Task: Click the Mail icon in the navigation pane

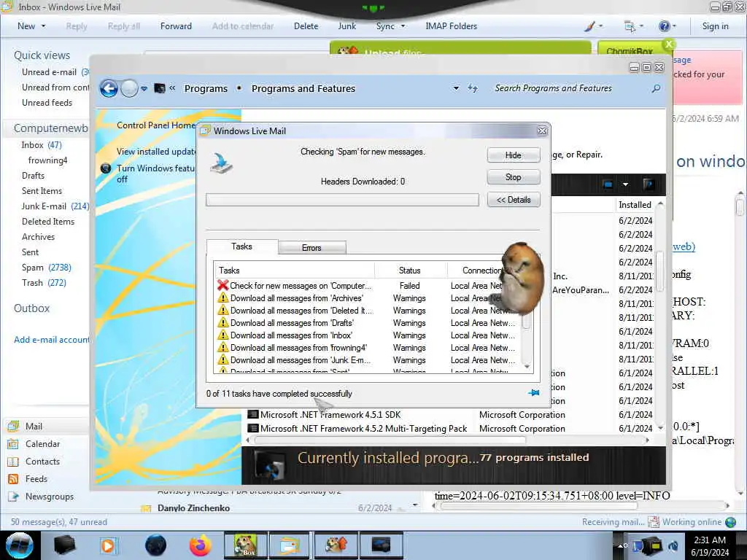Action: tap(13, 426)
